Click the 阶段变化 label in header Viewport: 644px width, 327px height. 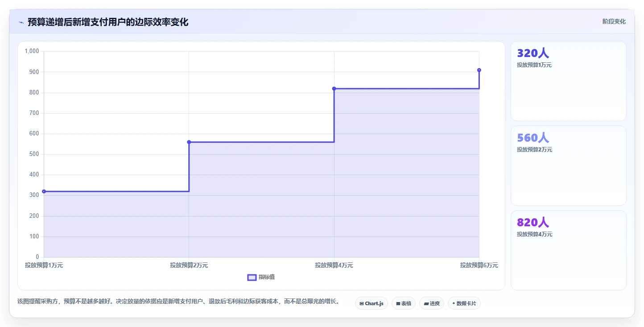[614, 21]
